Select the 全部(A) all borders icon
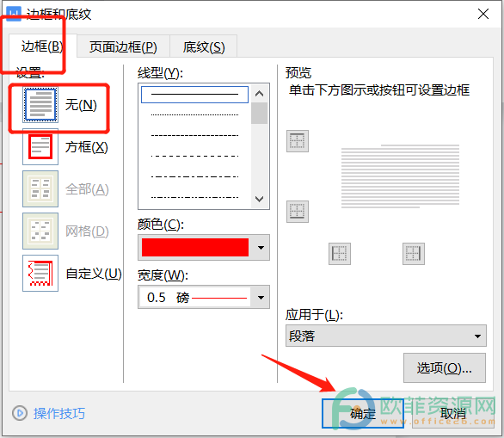The width and height of the screenshot is (504, 438). point(40,189)
